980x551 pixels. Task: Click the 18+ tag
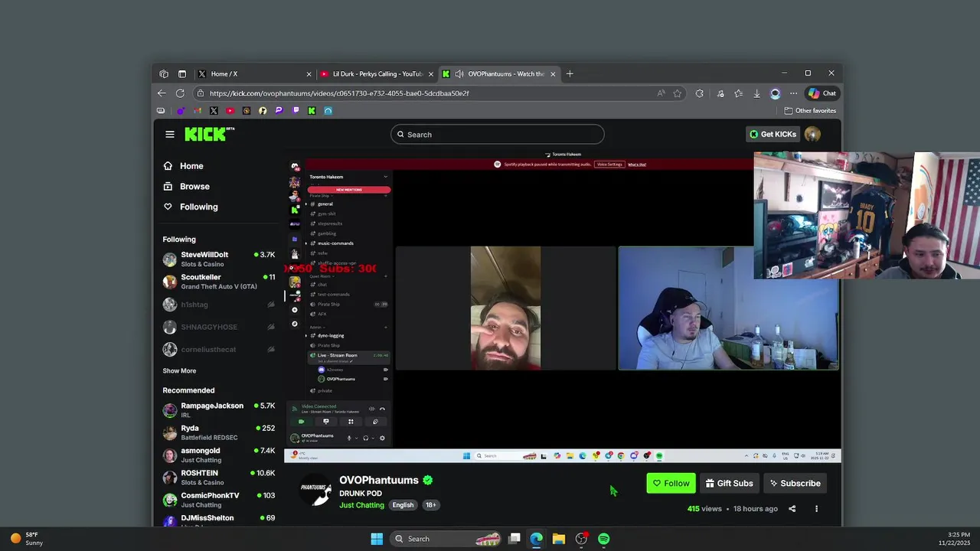coord(431,505)
